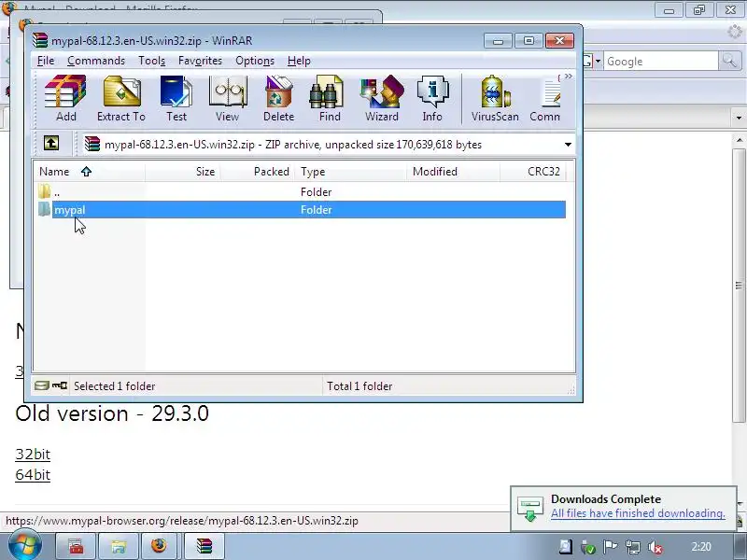Screen dimensions: 747x560
Task: Sort by the CRC32 column header
Action: [533, 172]
